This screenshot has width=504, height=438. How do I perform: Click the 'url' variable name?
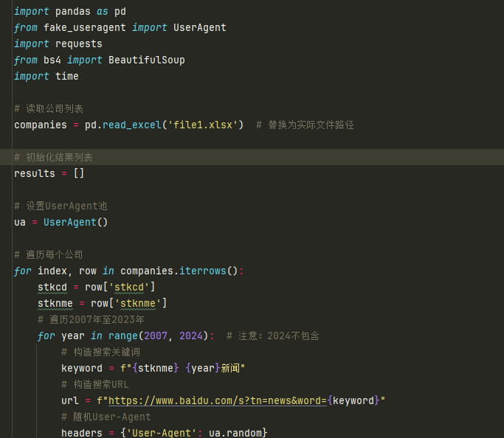(70, 400)
